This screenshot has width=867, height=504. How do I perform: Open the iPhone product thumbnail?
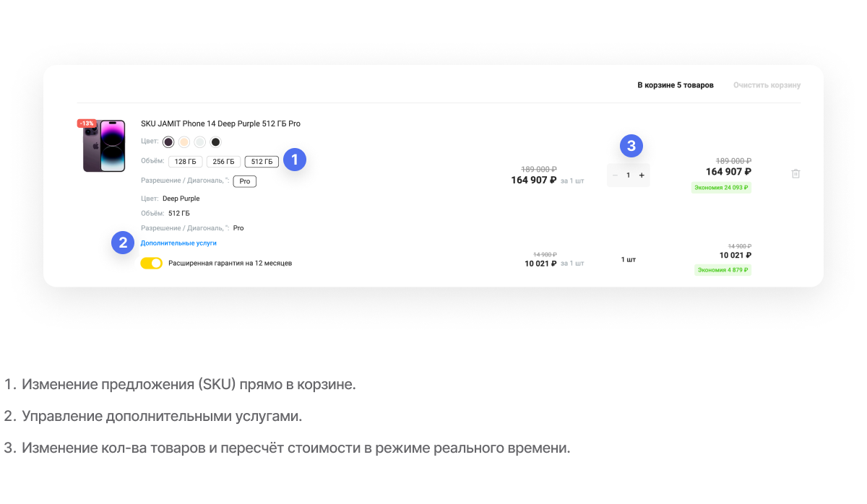(x=104, y=146)
